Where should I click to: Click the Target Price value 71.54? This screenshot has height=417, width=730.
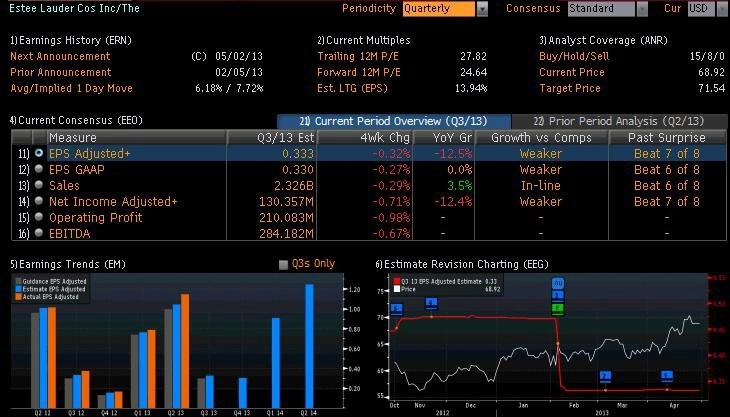coord(712,88)
